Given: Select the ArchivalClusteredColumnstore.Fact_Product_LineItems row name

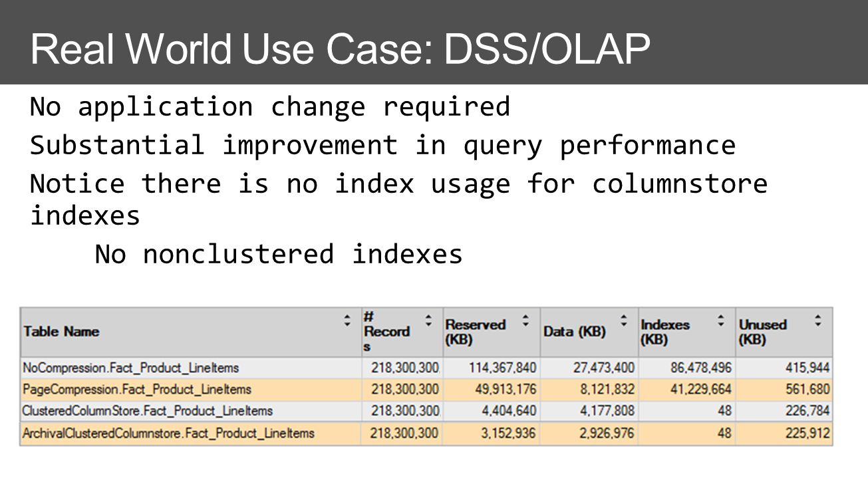Looking at the screenshot, I should click(x=168, y=433).
